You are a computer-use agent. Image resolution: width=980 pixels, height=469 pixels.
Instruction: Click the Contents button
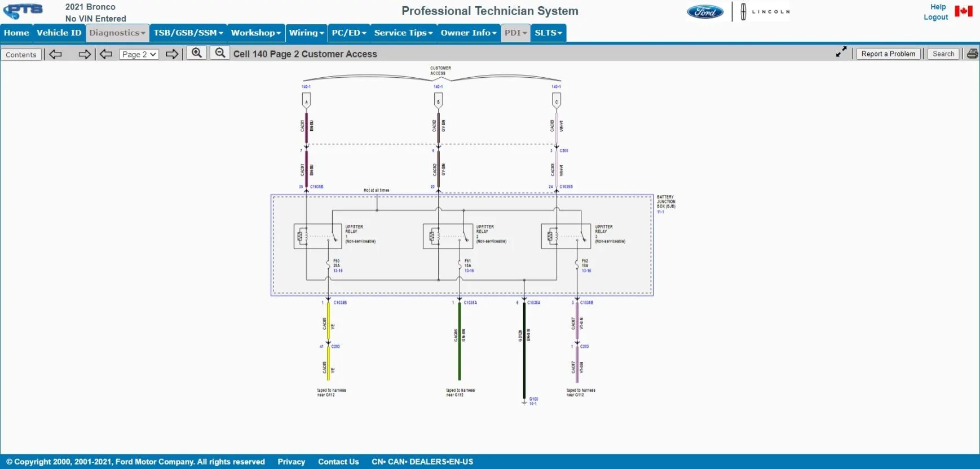coord(21,55)
